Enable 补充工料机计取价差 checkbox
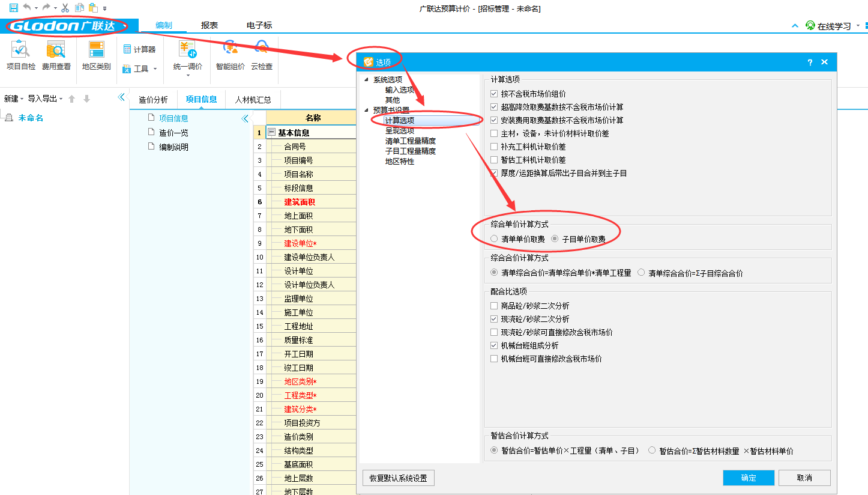Screen dimensions: 868x495 [494, 147]
